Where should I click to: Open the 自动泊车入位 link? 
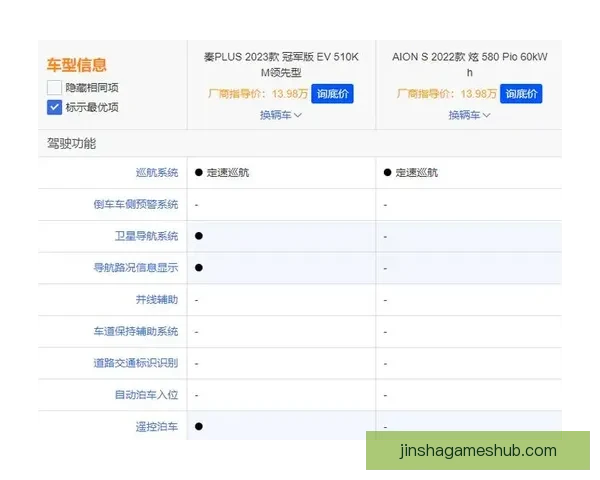click(x=147, y=395)
